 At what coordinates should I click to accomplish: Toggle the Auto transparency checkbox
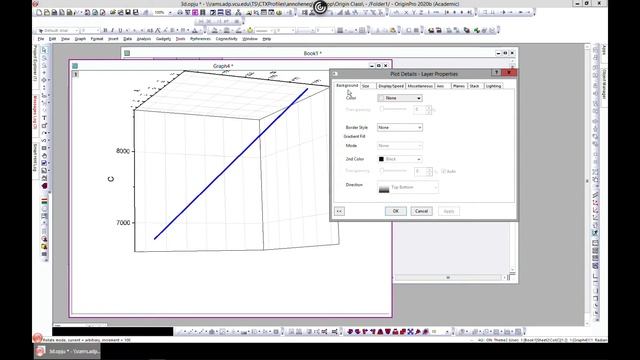444,171
